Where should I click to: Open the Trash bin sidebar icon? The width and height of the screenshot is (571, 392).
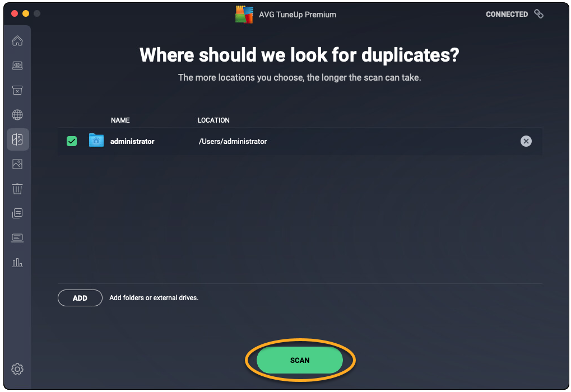click(17, 189)
